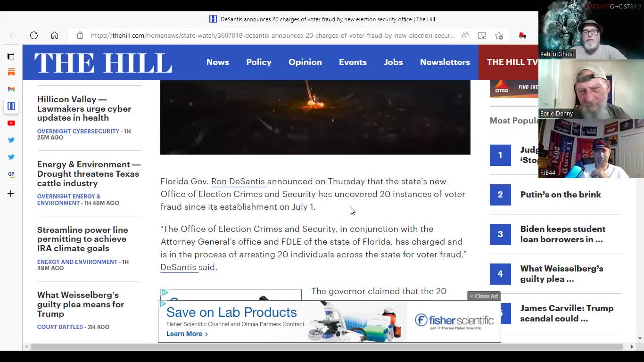Select The Hill pinned tab in sidebar
This screenshot has height=362, width=644.
(11, 106)
